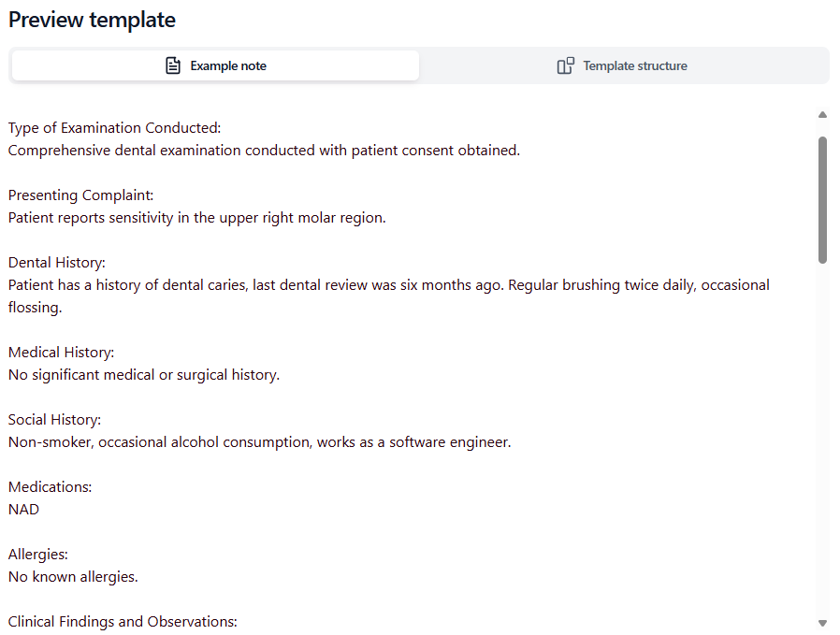Click the template structure icon beside its label

coord(566,65)
